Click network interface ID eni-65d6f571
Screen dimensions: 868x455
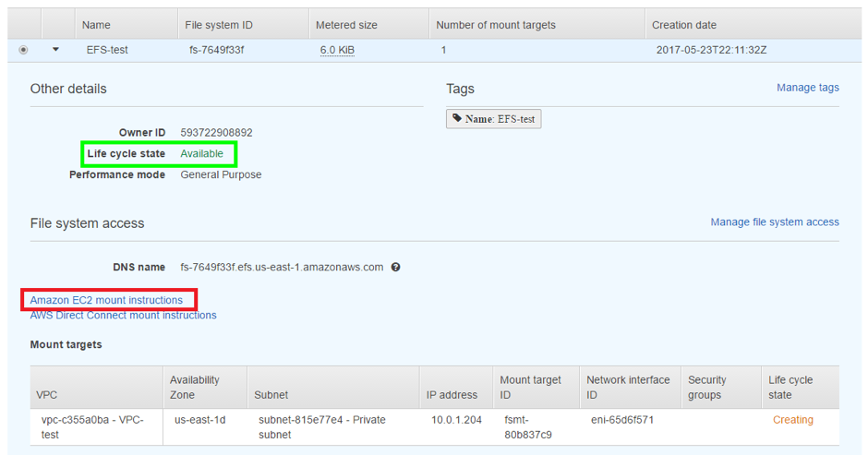coord(622,420)
